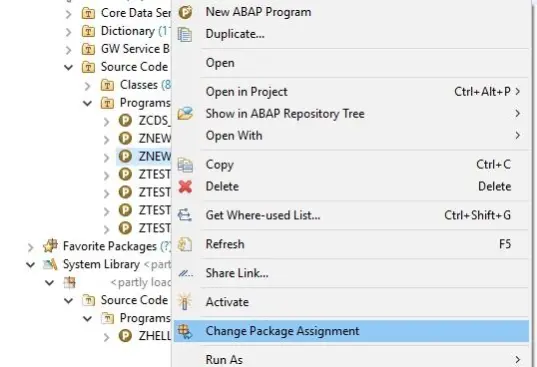Image resolution: width=537 pixels, height=367 pixels.
Task: Click the Core Data Services folder icon
Action: pos(88,13)
